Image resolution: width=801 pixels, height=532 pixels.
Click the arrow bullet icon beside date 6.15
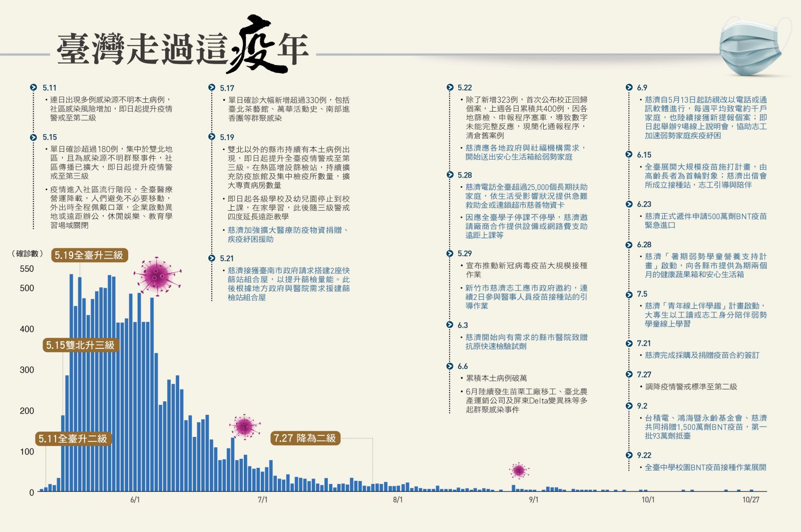click(629, 155)
